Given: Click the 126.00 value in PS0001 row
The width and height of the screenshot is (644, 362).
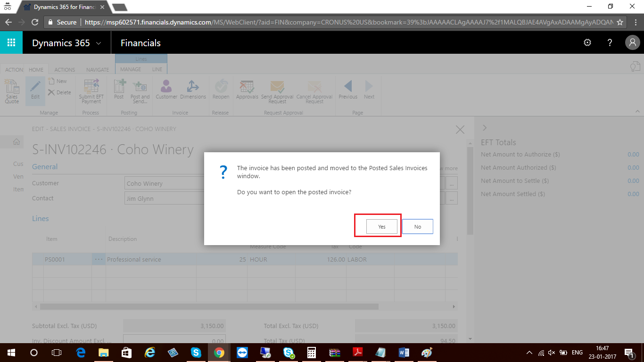Looking at the screenshot, I should click(321, 259).
